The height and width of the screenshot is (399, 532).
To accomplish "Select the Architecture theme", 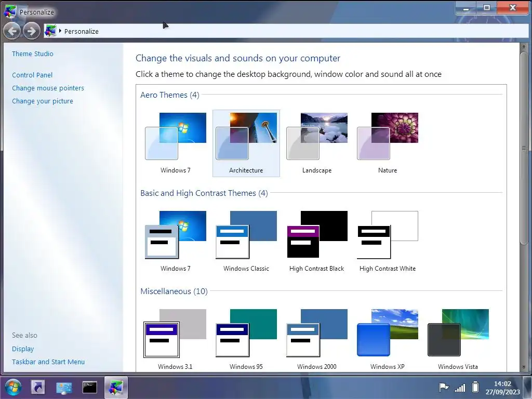I will pos(246,143).
